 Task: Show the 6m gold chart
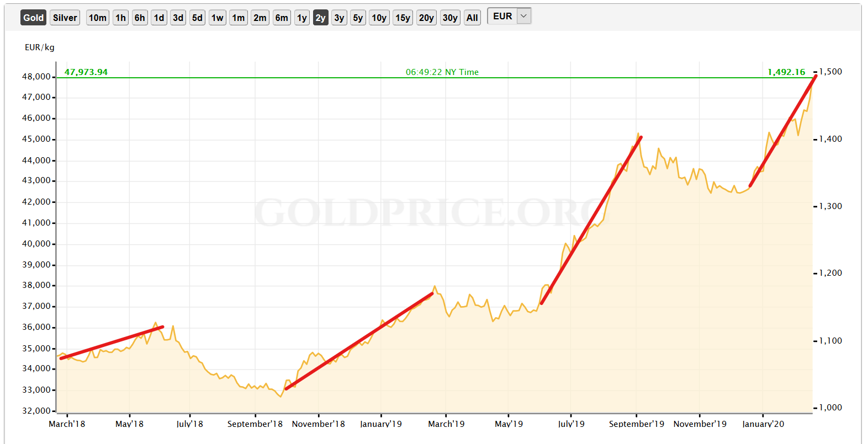coord(282,18)
